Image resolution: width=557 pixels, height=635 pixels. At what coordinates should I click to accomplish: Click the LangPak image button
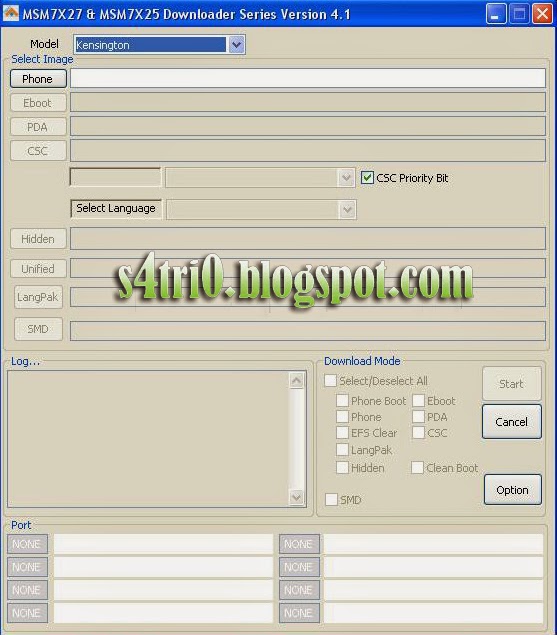pos(38,297)
